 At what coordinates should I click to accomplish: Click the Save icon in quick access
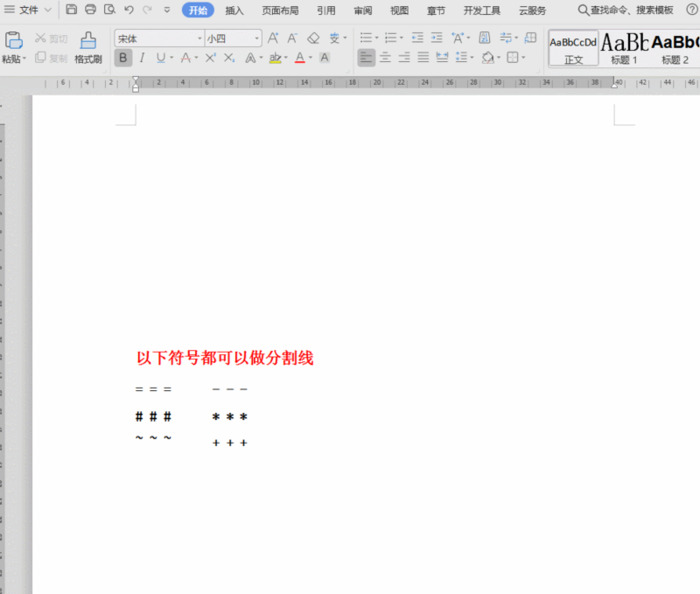point(71,9)
